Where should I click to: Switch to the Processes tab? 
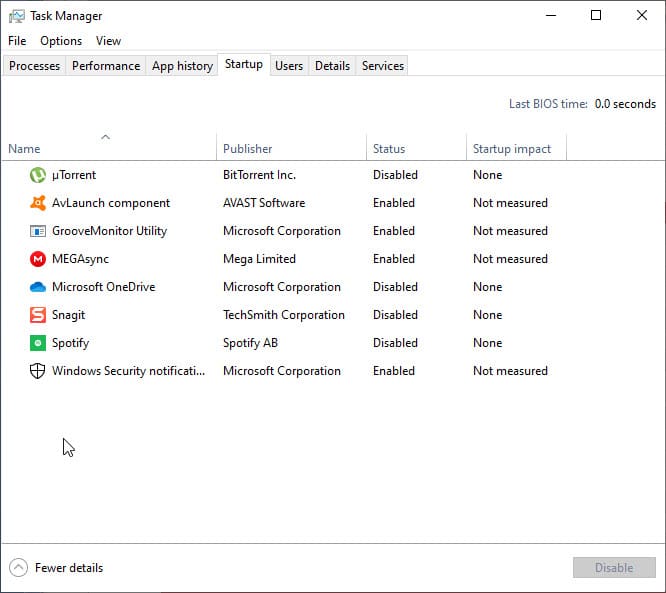pos(34,66)
